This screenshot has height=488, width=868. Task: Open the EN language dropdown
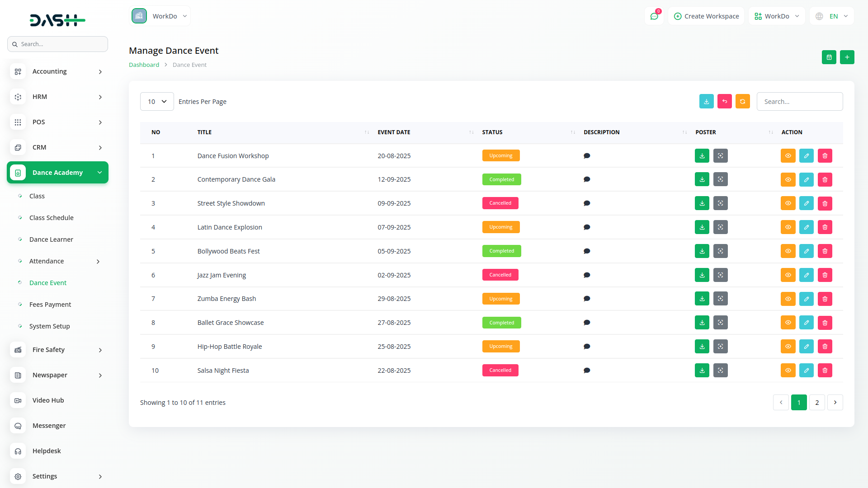coord(832,16)
